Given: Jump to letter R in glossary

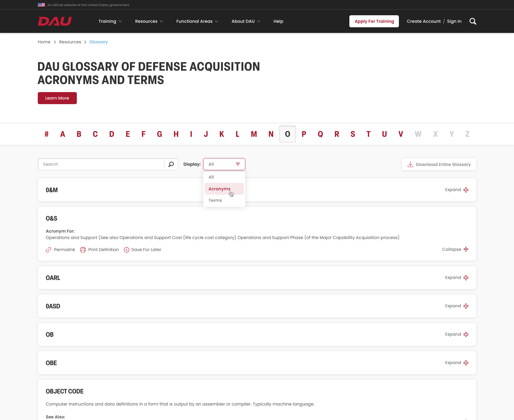Looking at the screenshot, I should [337, 134].
